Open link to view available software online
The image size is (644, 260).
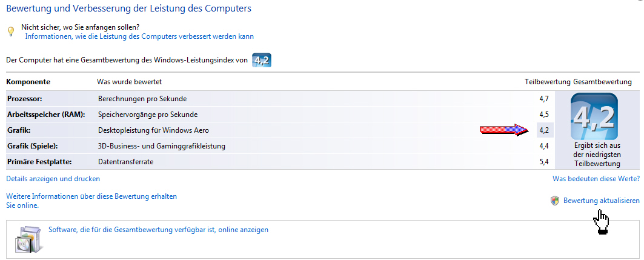coord(159,230)
